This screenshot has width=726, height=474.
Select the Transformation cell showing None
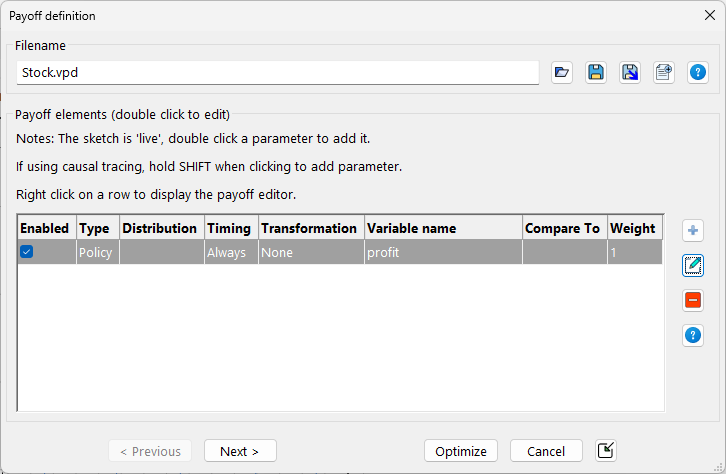pyautogui.click(x=311, y=253)
